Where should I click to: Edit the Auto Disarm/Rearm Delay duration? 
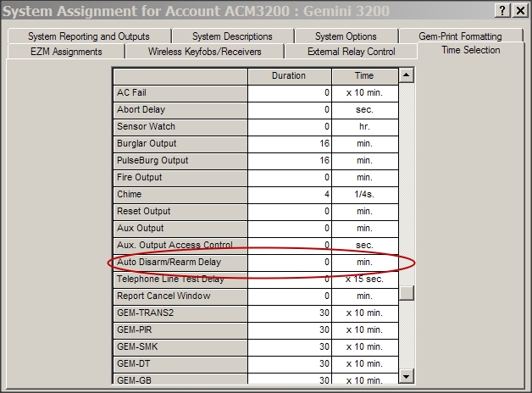(x=289, y=263)
